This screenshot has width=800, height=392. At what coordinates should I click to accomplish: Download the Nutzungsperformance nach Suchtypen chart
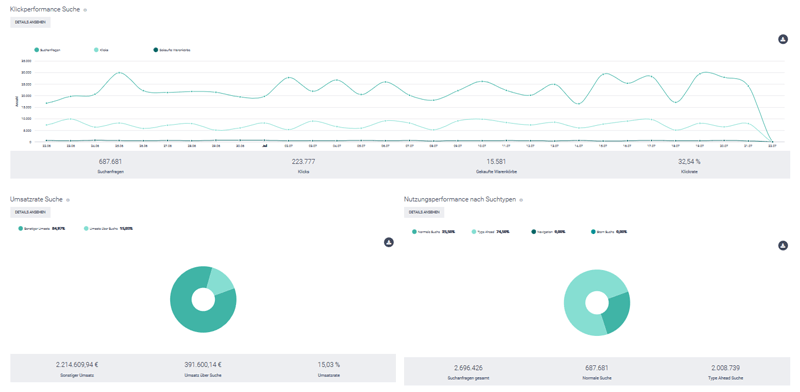[783, 246]
